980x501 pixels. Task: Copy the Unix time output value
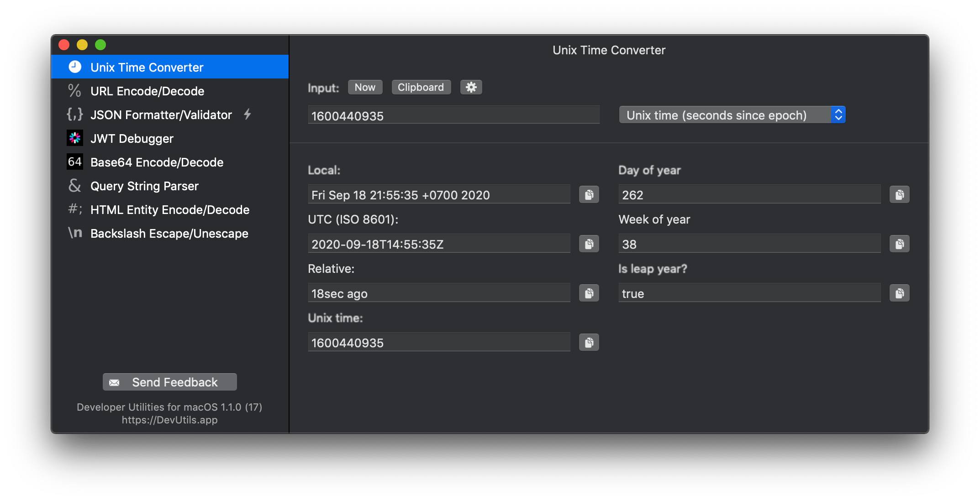tap(589, 343)
